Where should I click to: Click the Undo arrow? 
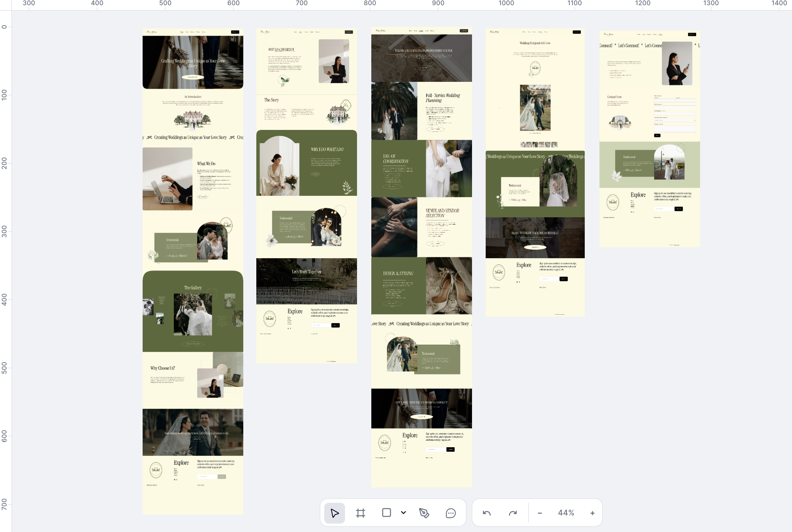pyautogui.click(x=487, y=513)
